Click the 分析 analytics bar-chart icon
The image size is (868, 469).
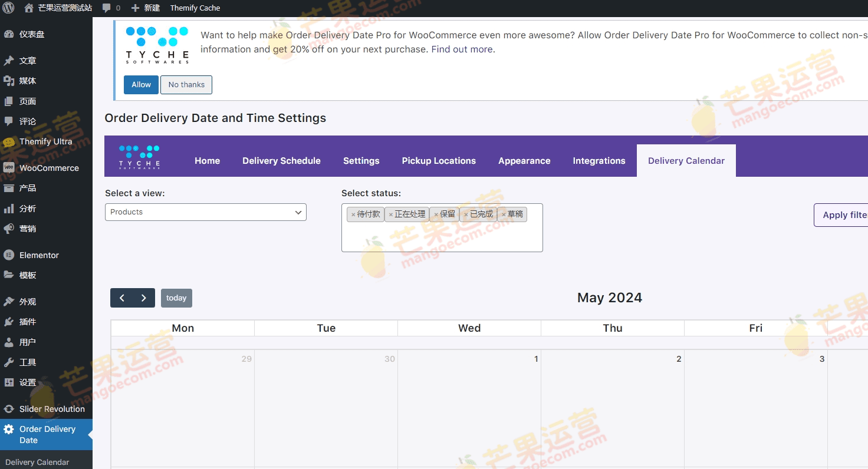click(9, 209)
